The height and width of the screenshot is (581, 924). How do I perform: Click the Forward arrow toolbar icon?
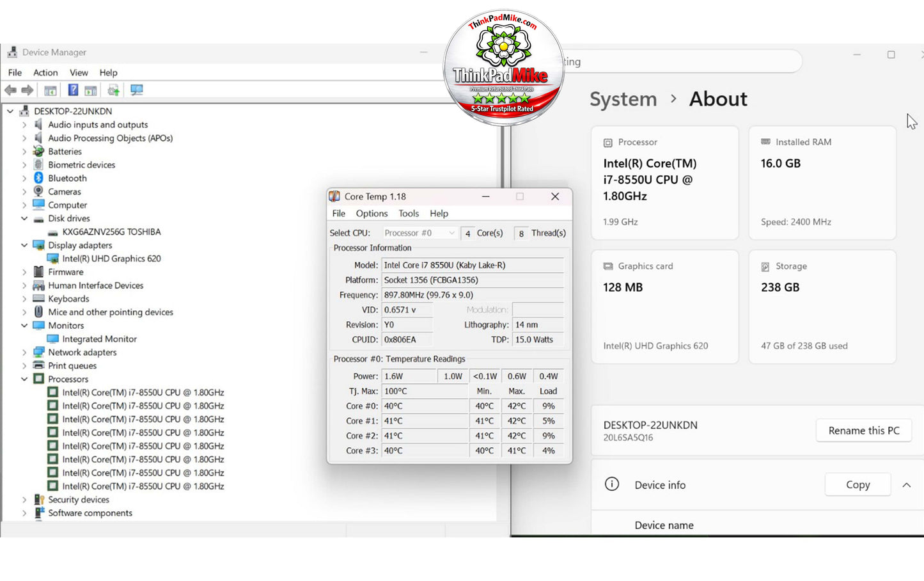(27, 90)
